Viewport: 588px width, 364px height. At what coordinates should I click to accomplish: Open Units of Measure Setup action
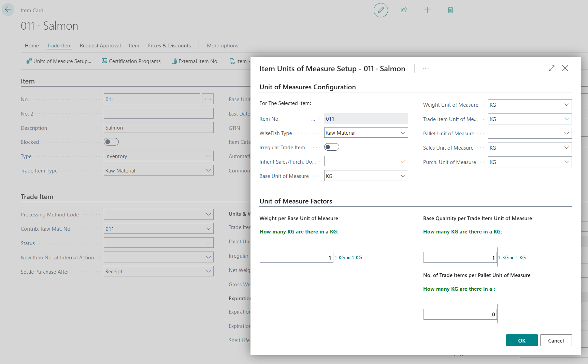point(59,61)
